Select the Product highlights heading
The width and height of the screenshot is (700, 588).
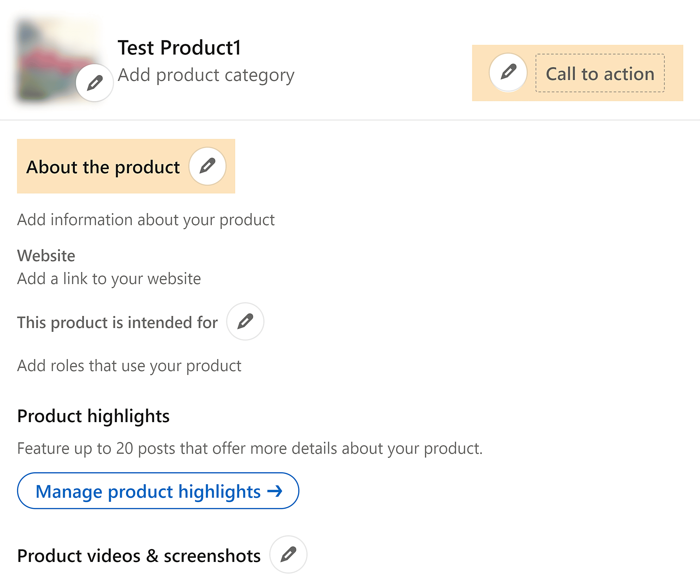click(93, 415)
